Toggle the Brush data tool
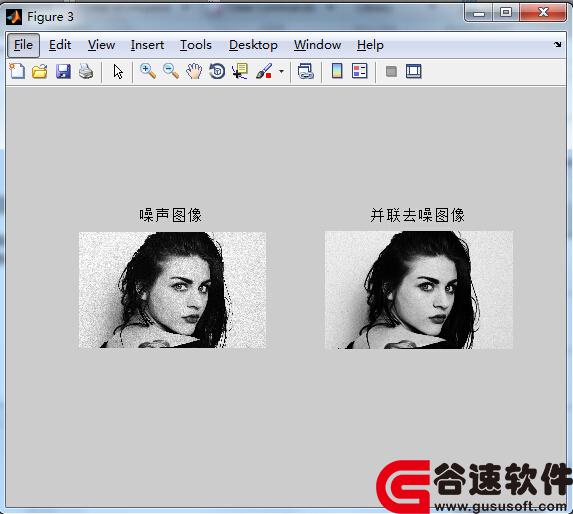Screen dimensions: 573x514 [264, 71]
